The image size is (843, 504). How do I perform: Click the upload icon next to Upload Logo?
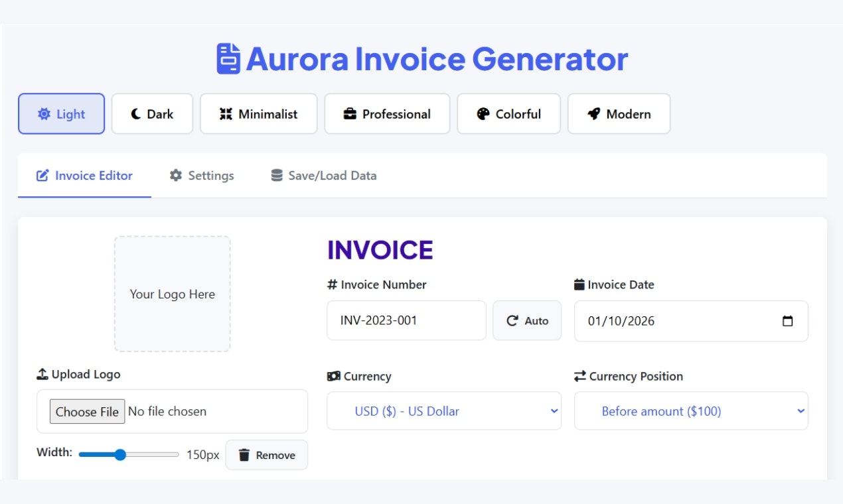tap(42, 373)
